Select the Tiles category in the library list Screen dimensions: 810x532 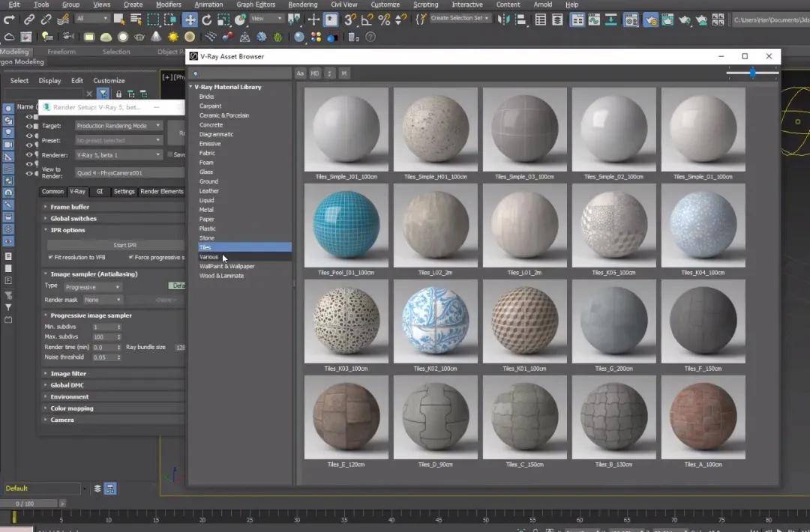coord(208,247)
